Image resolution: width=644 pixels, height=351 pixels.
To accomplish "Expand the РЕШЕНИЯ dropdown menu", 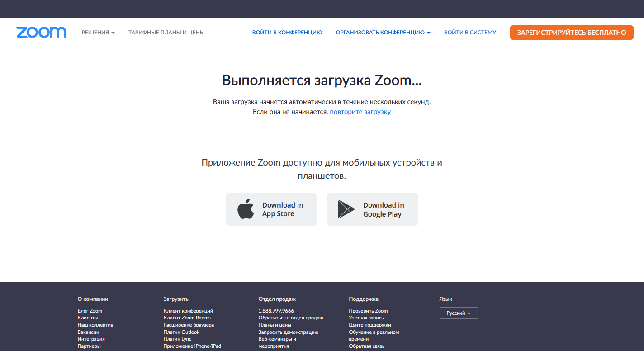I will click(x=98, y=33).
